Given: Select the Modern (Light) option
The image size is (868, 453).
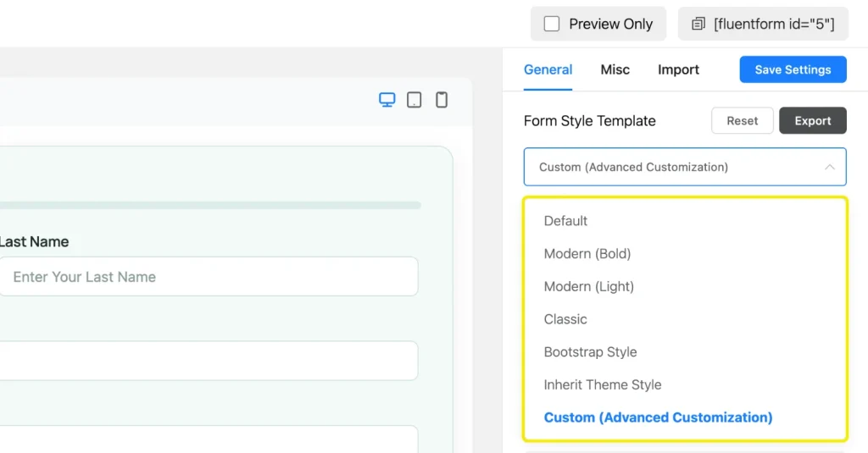Looking at the screenshot, I should (x=685, y=286).
